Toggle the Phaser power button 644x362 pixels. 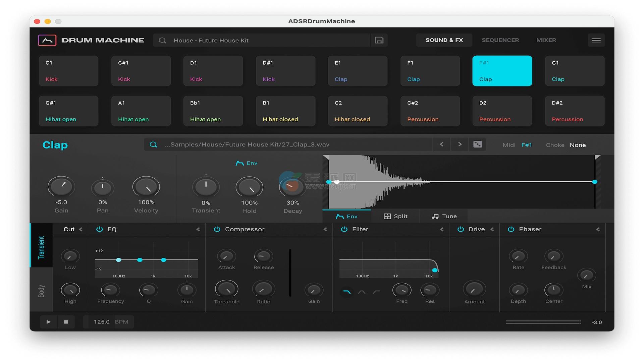click(x=511, y=229)
